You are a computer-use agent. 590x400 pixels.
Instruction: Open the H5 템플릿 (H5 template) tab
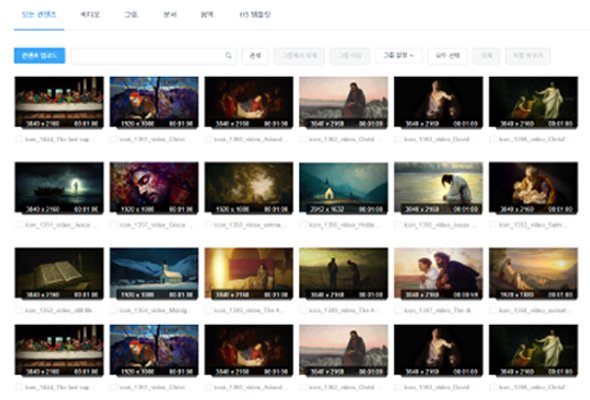[255, 15]
